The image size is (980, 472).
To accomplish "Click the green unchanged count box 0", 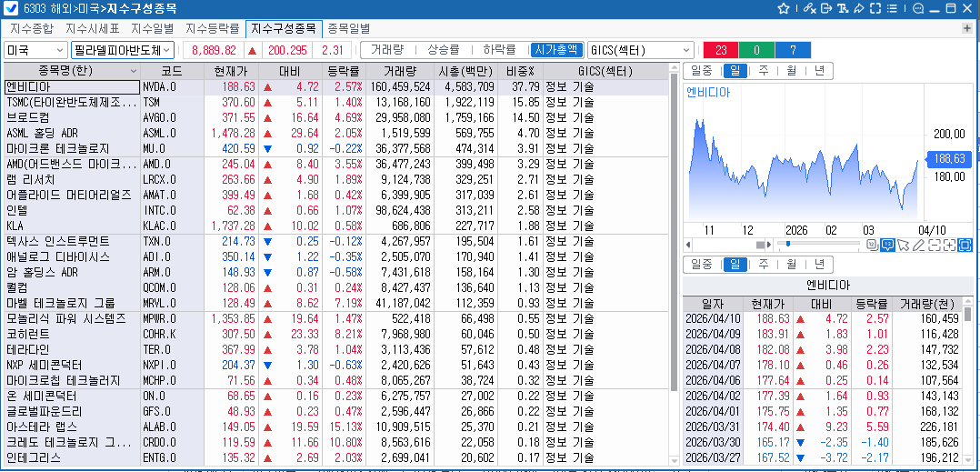I will point(756,50).
